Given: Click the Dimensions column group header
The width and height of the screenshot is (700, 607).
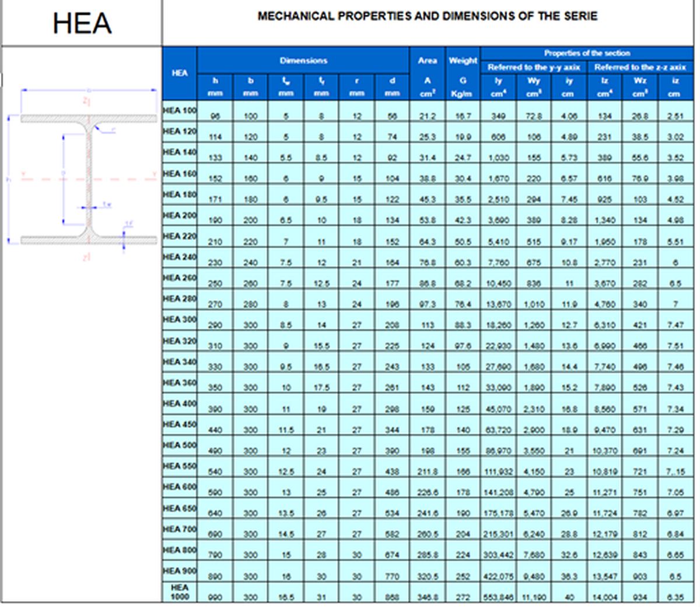Looking at the screenshot, I should 303,61.
